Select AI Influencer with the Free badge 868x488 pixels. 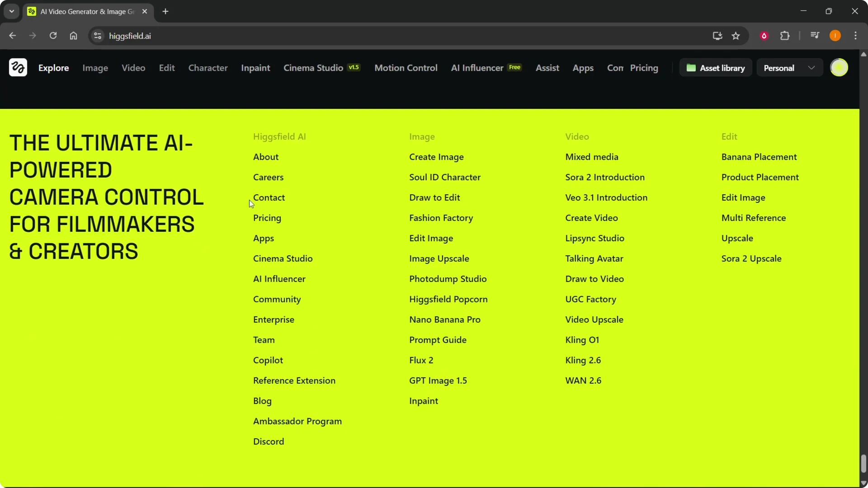tap(486, 68)
